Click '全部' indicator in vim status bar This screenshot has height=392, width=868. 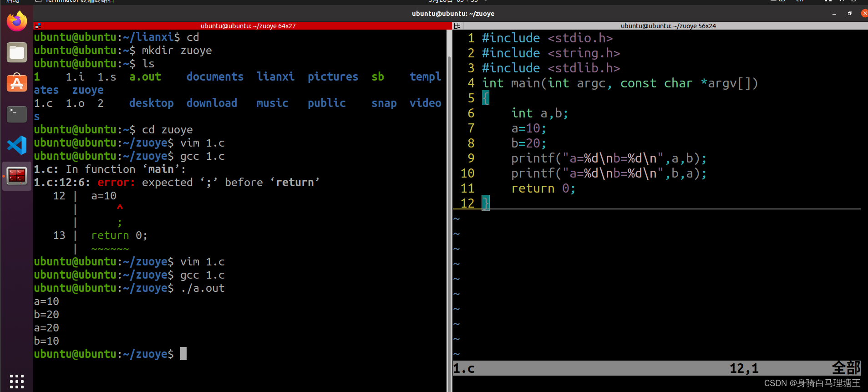point(846,368)
